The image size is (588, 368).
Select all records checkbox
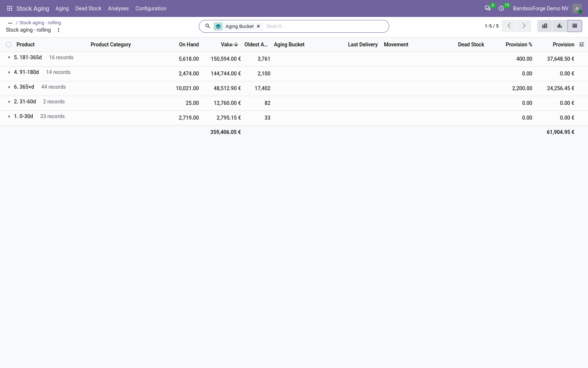pos(8,45)
